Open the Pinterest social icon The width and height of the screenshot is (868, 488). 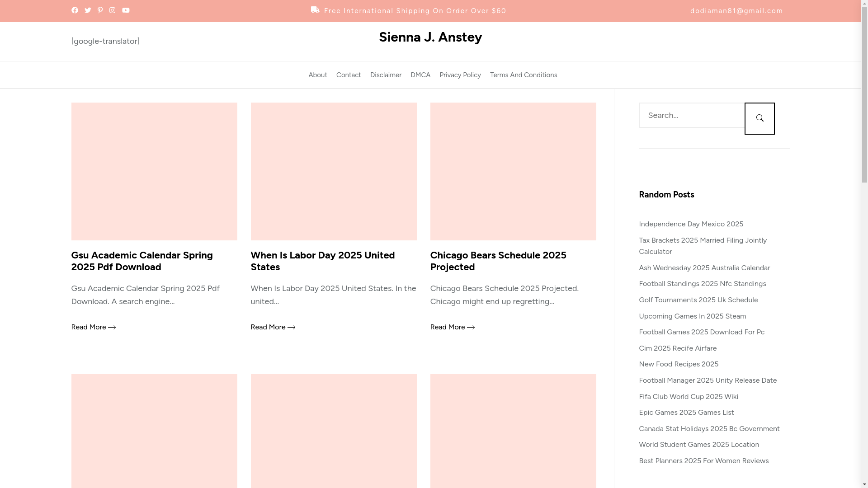(x=100, y=10)
